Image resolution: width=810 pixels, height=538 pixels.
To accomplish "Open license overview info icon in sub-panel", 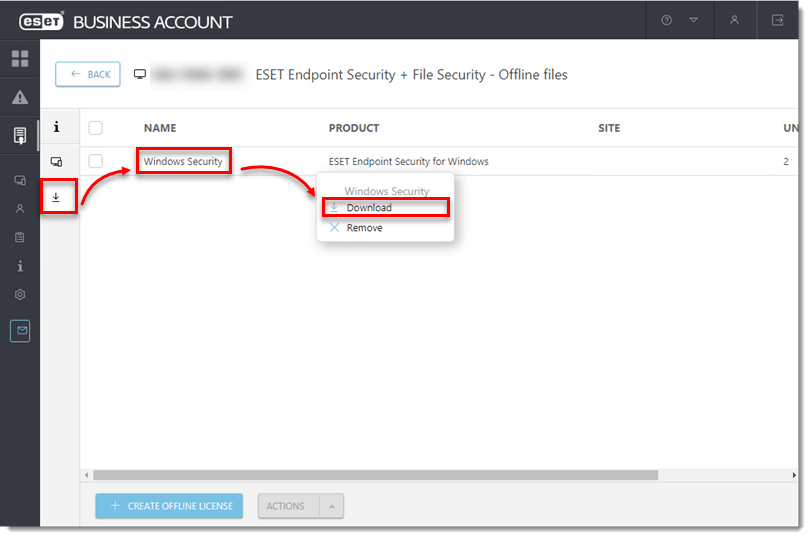I will 56,127.
